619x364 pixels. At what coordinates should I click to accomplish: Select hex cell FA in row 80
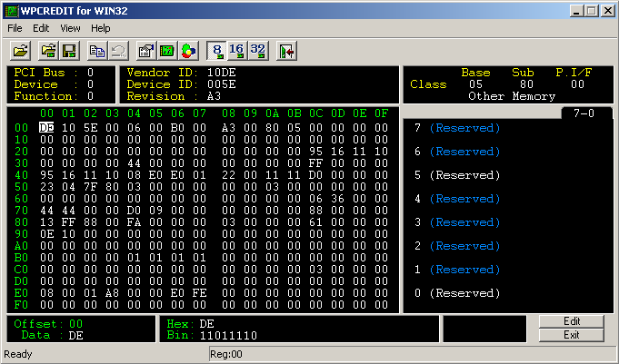[135, 222]
